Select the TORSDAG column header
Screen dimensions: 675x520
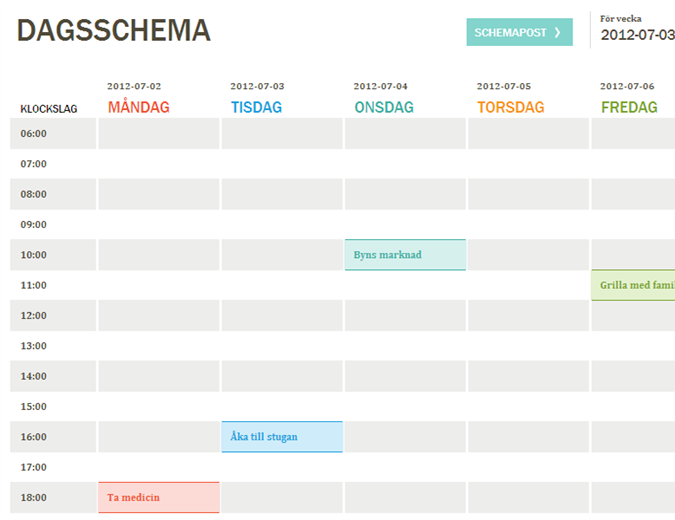click(510, 107)
